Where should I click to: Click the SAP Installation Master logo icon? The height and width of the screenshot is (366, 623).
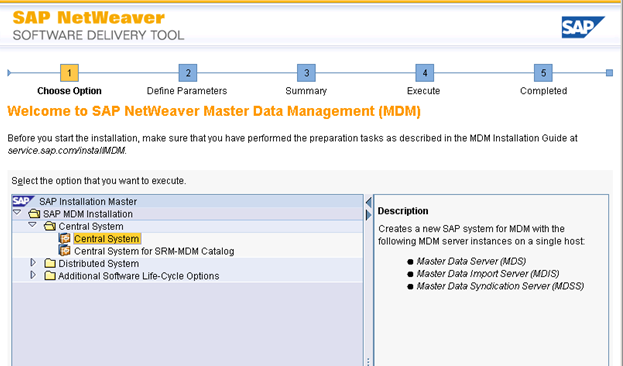pyautogui.click(x=23, y=201)
